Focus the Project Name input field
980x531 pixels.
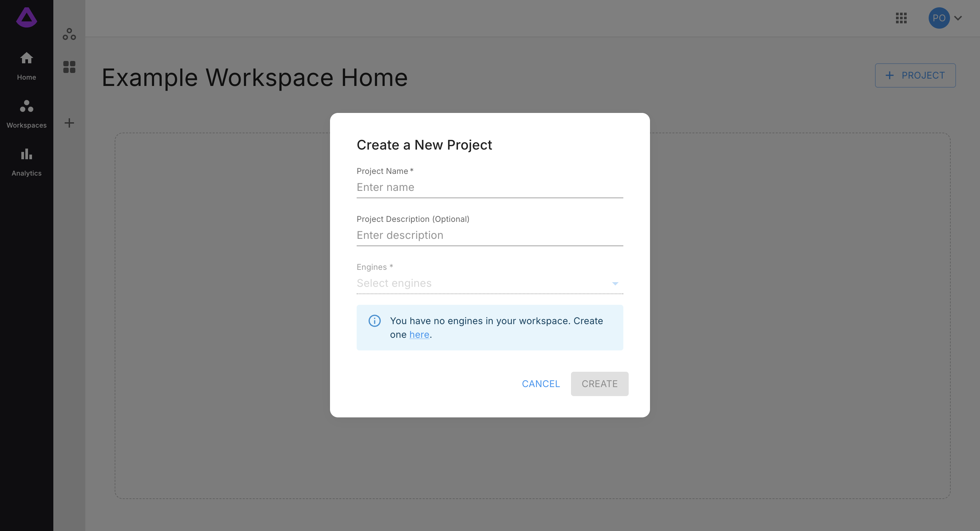[x=490, y=187]
